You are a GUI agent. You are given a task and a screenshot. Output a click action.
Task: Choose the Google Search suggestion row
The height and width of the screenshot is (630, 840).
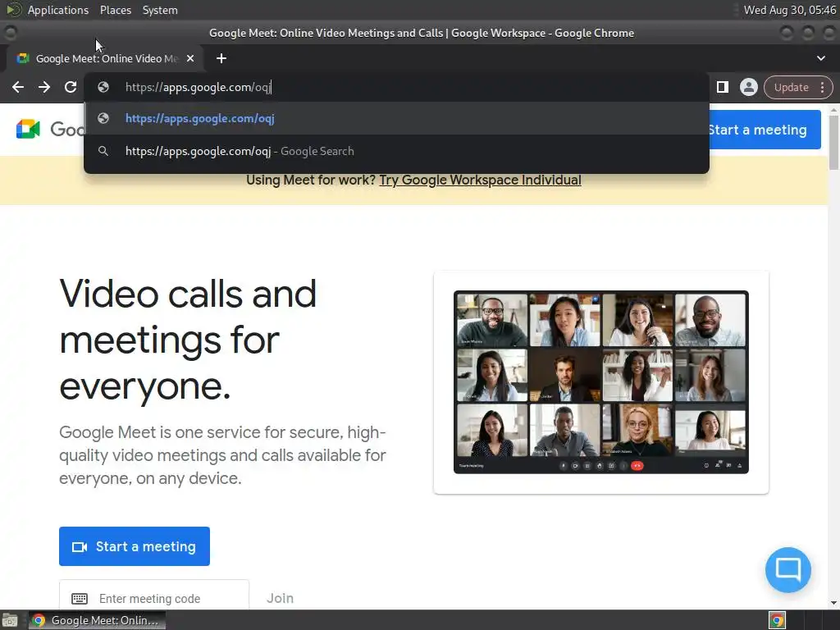(x=396, y=151)
